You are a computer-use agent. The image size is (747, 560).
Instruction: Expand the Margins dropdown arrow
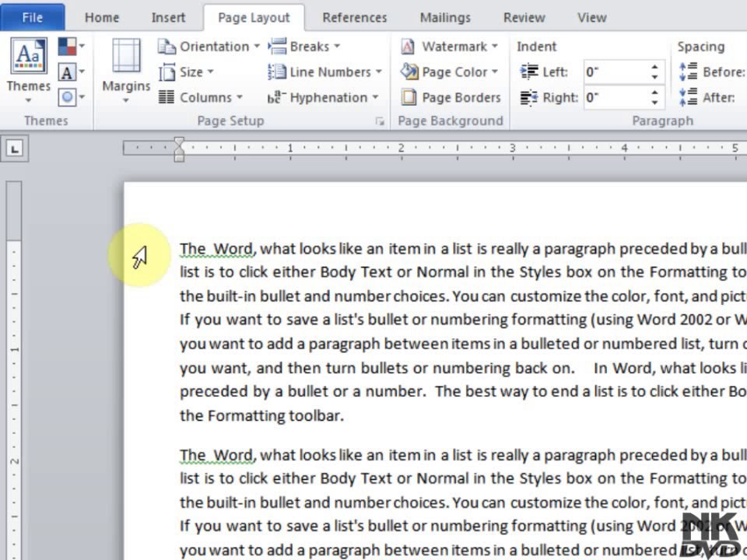tap(126, 100)
